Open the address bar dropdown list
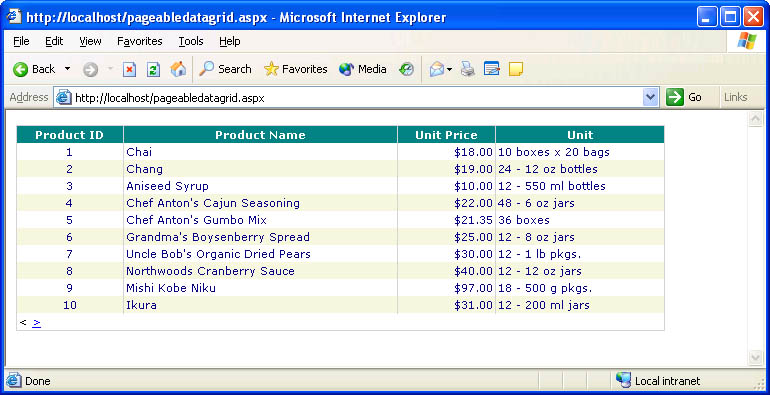770x395 pixels. (650, 97)
